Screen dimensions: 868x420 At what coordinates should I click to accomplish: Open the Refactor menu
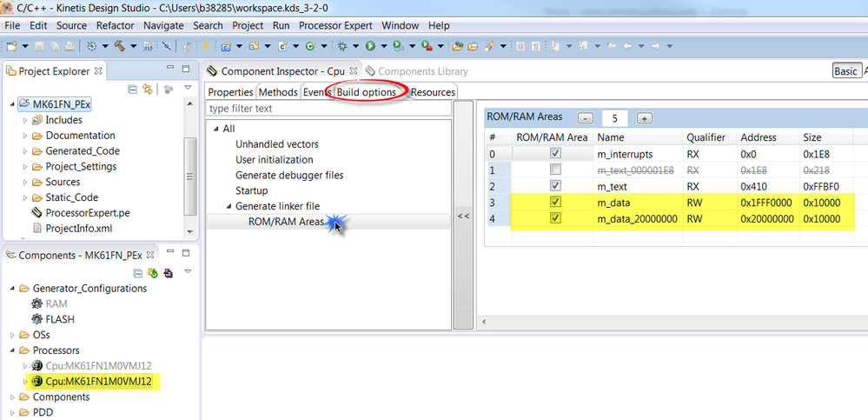(116, 25)
